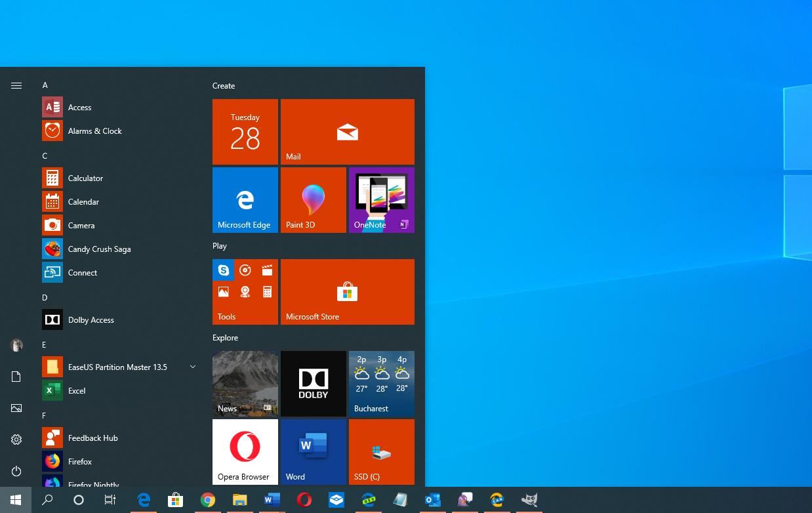Screen dimensions: 812x513
Task: Open Documents from Start sidebar
Action: [16, 377]
